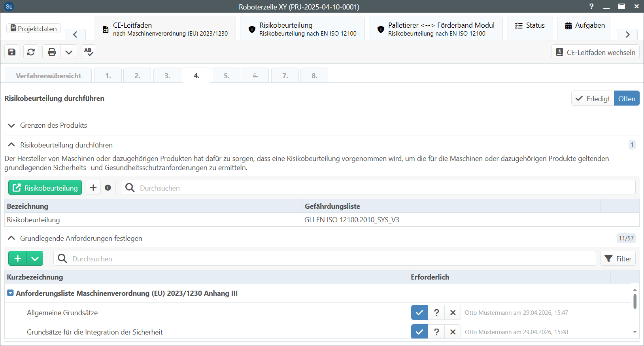Focus the risk assessment Durchsuchen search field
The height and width of the screenshot is (346, 644).
378,188
